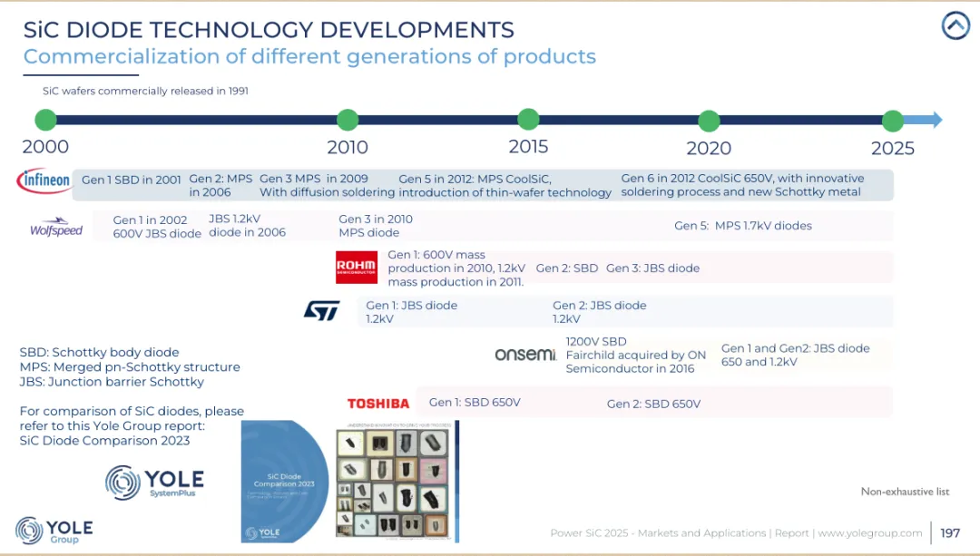Click 'Power SiC 2025 - Markets and Applications' footer
This screenshot has width=980, height=556.
click(x=658, y=533)
